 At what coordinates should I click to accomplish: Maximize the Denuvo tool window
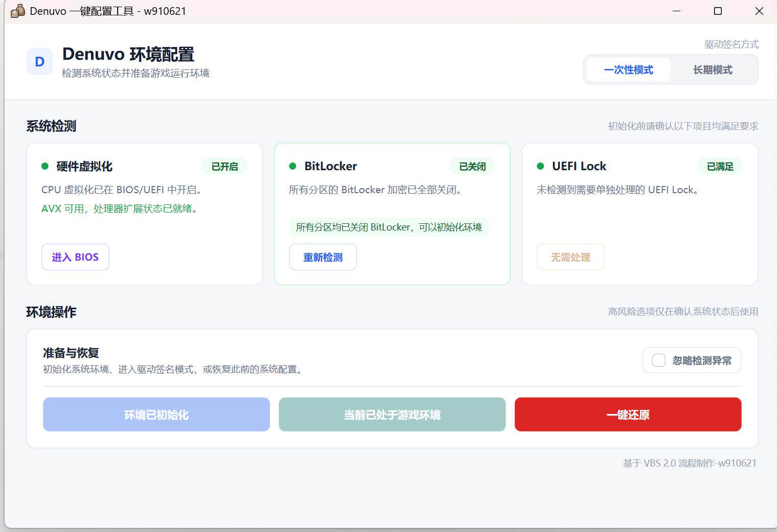718,11
